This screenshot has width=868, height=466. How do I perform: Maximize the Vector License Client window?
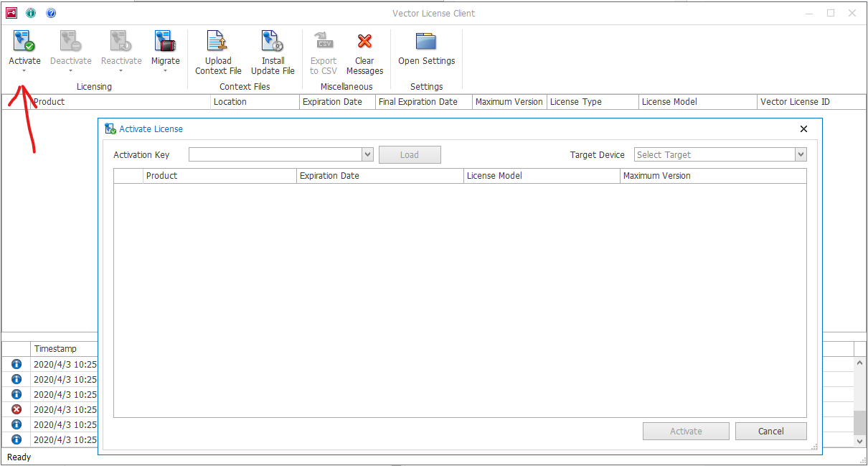tap(831, 13)
